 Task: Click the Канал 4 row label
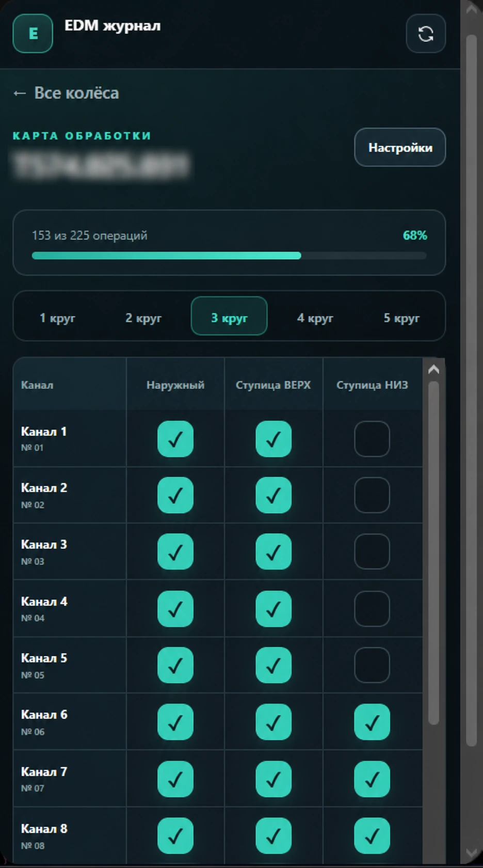pyautogui.click(x=44, y=602)
